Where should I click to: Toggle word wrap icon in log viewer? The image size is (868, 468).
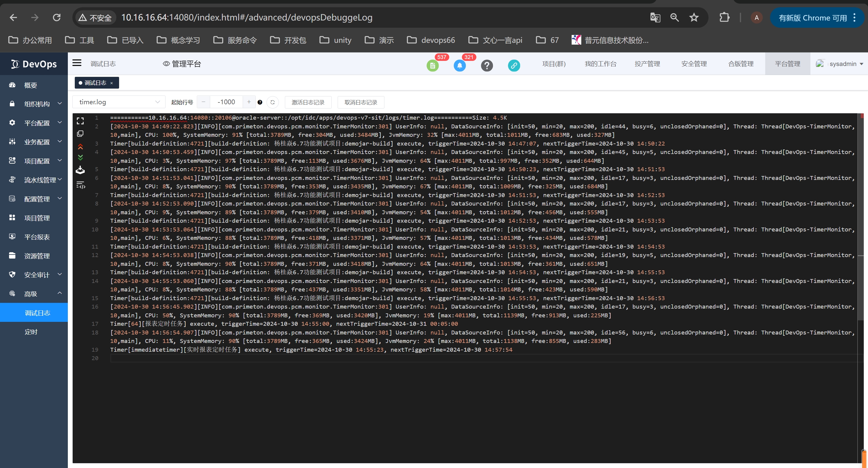[80, 185]
